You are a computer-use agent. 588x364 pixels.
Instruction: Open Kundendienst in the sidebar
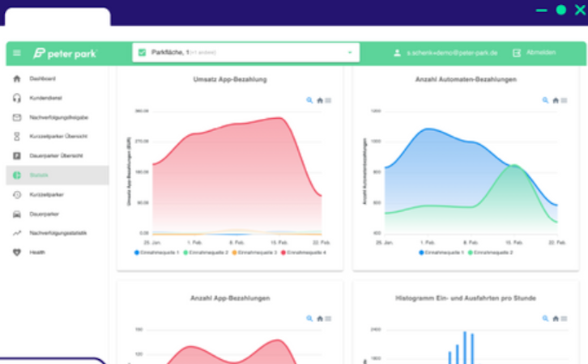point(45,98)
